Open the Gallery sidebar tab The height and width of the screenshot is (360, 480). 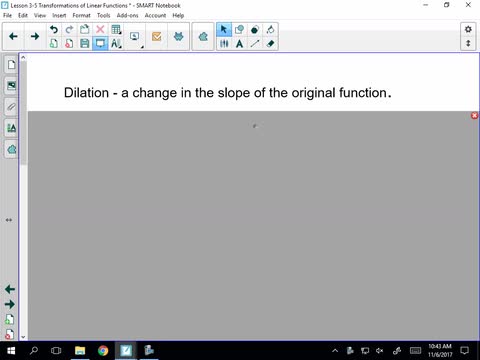click(11, 86)
